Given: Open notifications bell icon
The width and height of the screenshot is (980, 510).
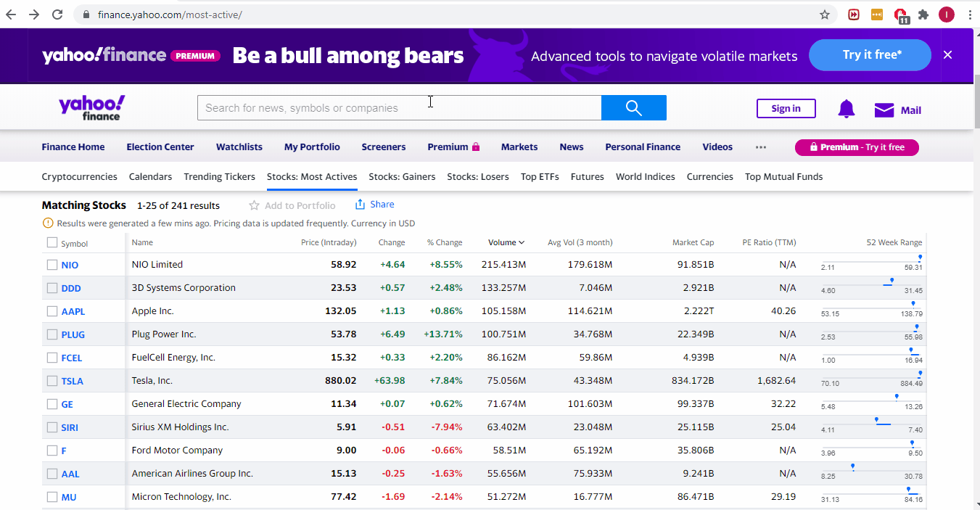Looking at the screenshot, I should click(847, 110).
